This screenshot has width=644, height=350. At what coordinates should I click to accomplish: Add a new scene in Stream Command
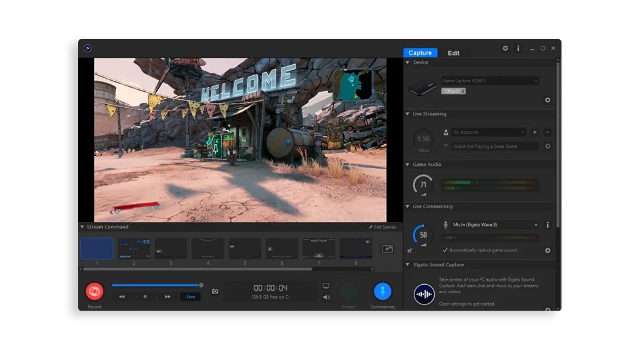tap(387, 249)
